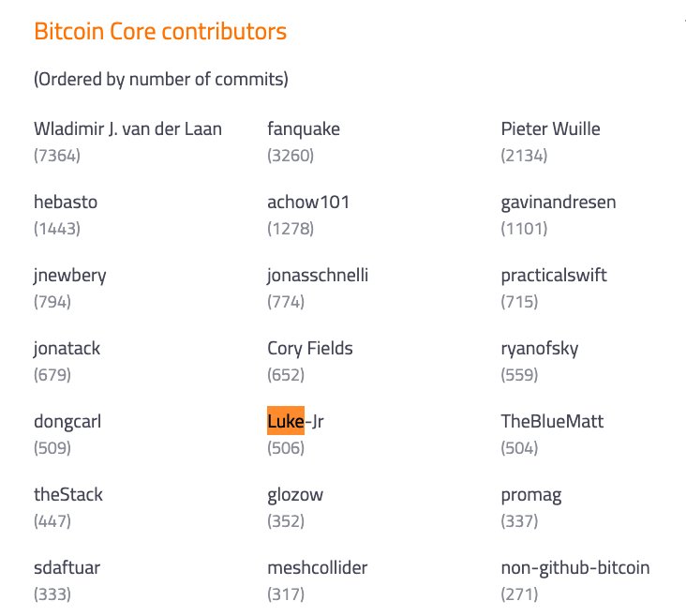The width and height of the screenshot is (686, 616).
Task: Open ryanofsky contributor entry
Action: 540,349
